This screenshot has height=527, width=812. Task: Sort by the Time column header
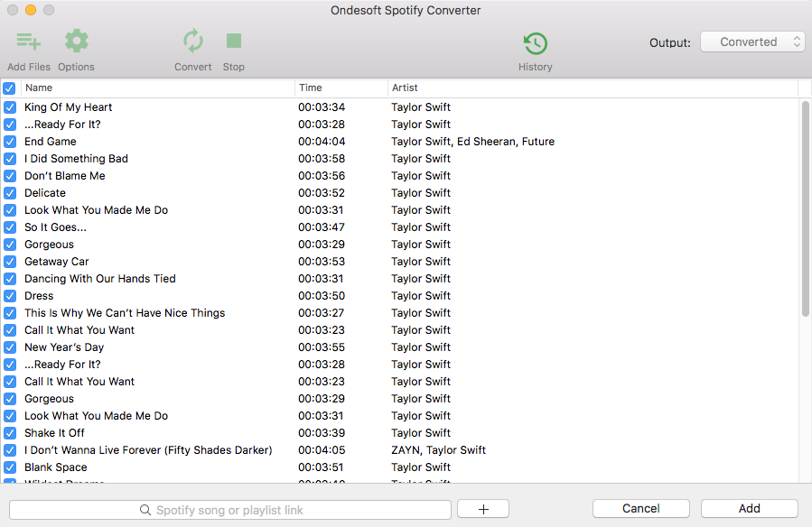pyautogui.click(x=341, y=88)
